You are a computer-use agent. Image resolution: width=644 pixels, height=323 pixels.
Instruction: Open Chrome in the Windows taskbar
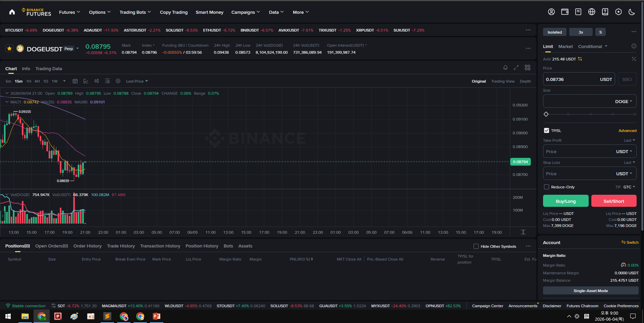point(42,316)
